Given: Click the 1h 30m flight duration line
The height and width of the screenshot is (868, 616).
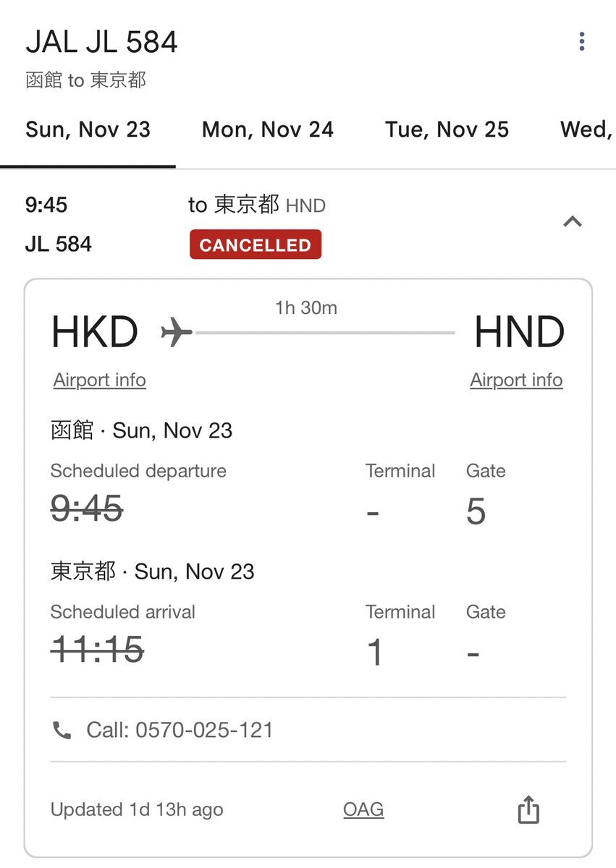Looking at the screenshot, I should tap(324, 332).
